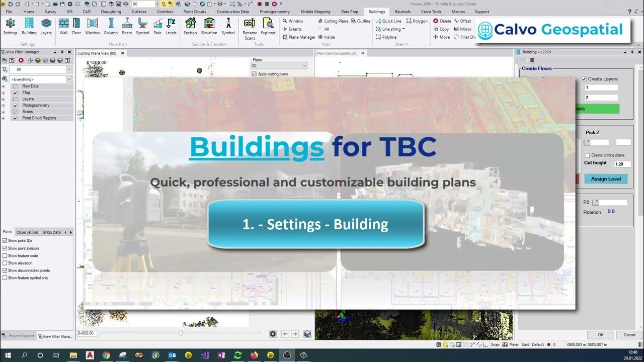Viewport: 644px width, 362px height.
Task: Open the Explorer tool
Action: tap(268, 27)
